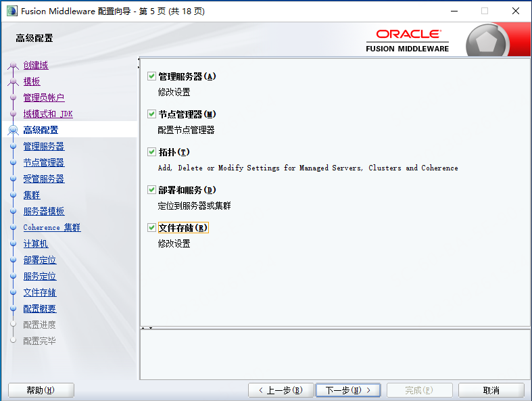Go back with 上一步(B) button

281,390
